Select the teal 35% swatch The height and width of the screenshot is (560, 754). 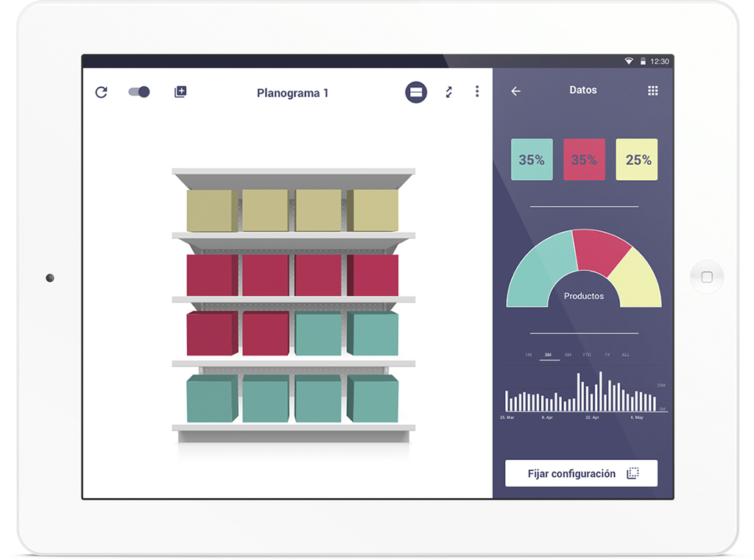(x=532, y=160)
